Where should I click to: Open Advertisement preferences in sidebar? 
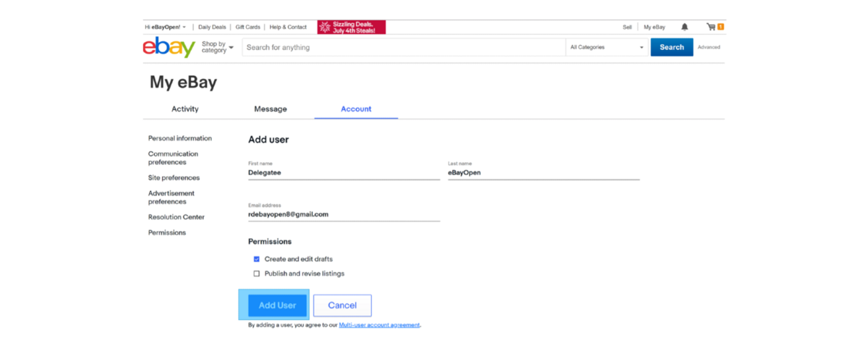pyautogui.click(x=171, y=197)
